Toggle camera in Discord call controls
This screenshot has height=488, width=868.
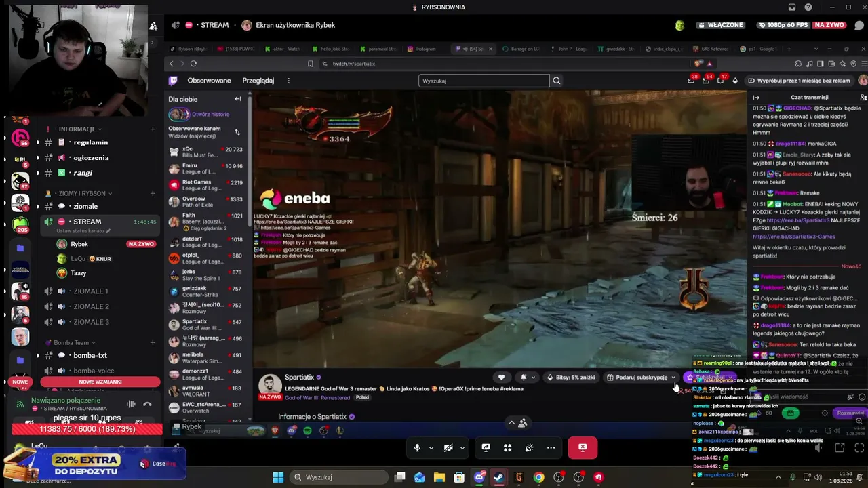point(448,447)
